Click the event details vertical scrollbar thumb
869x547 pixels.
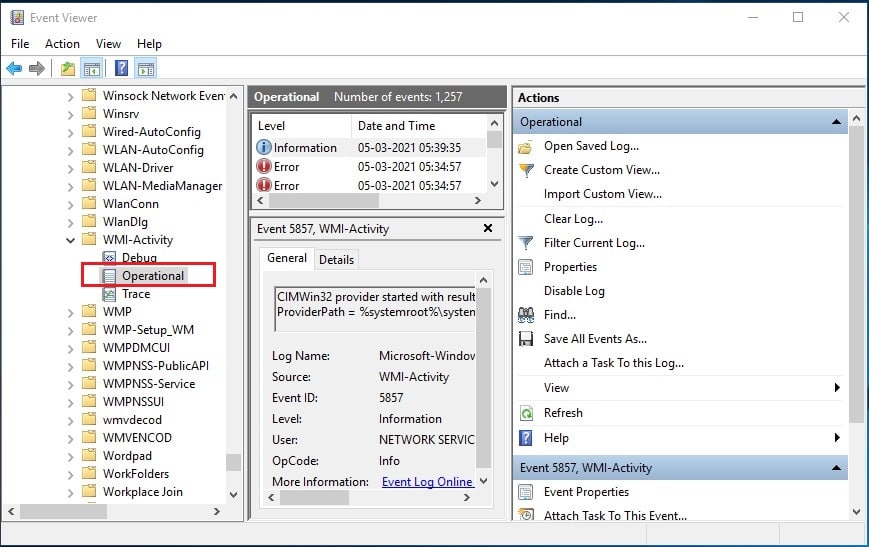pyautogui.click(x=483, y=378)
